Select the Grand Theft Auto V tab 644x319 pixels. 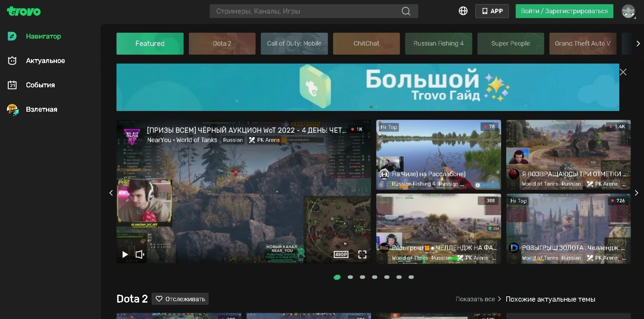tap(583, 43)
